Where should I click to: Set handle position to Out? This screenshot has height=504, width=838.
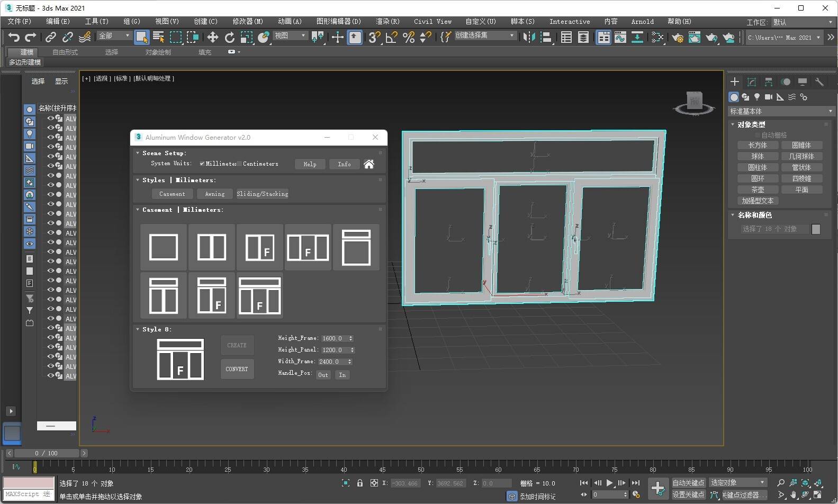323,375
